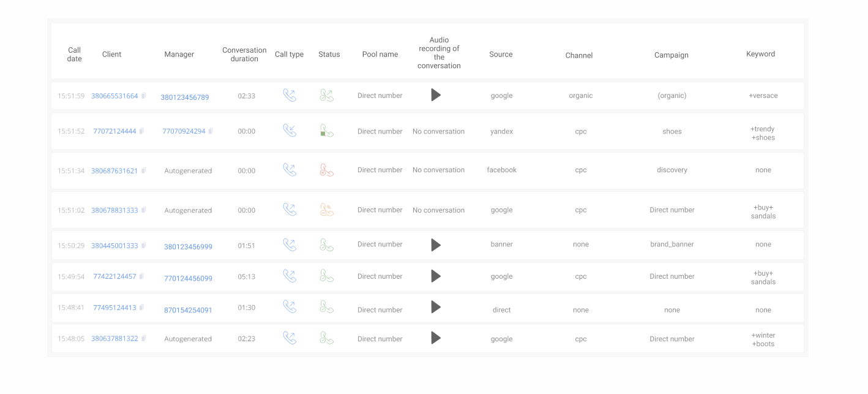Click green status icon in first row
This screenshot has height=394, width=868.
click(326, 95)
